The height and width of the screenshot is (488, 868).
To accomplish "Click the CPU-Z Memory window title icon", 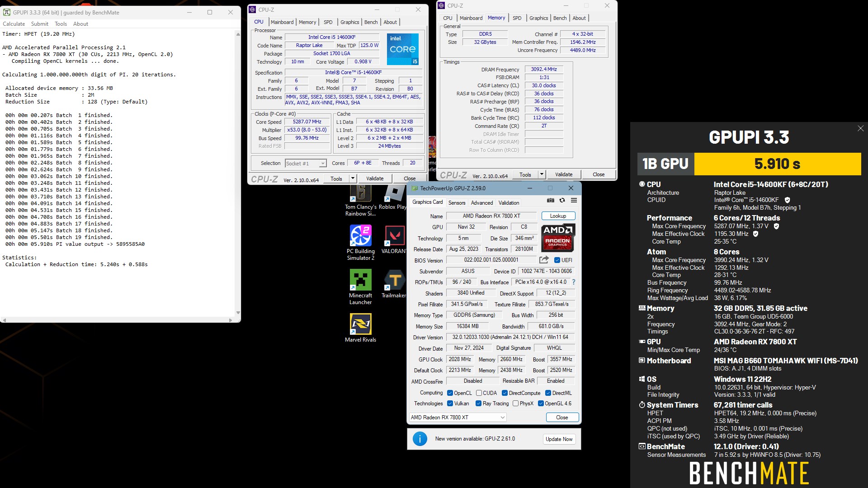I will click(x=442, y=5).
